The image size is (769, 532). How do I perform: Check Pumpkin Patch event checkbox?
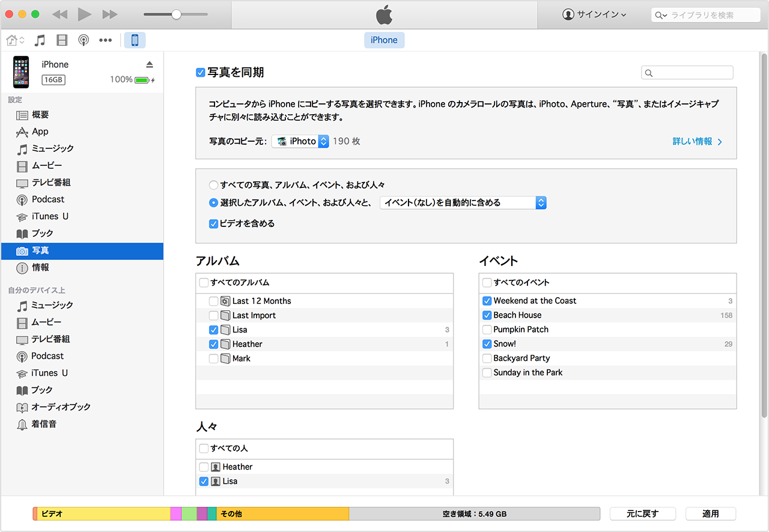487,330
